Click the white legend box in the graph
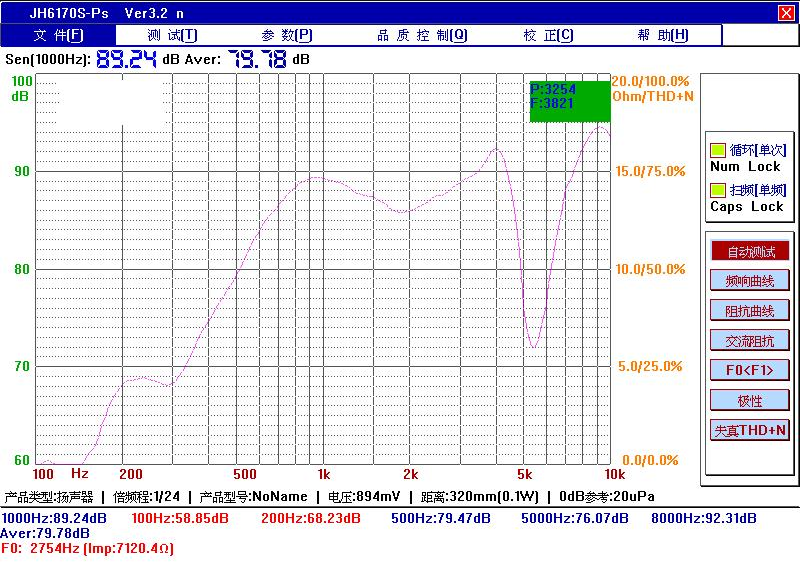The width and height of the screenshot is (800, 569). point(109,100)
